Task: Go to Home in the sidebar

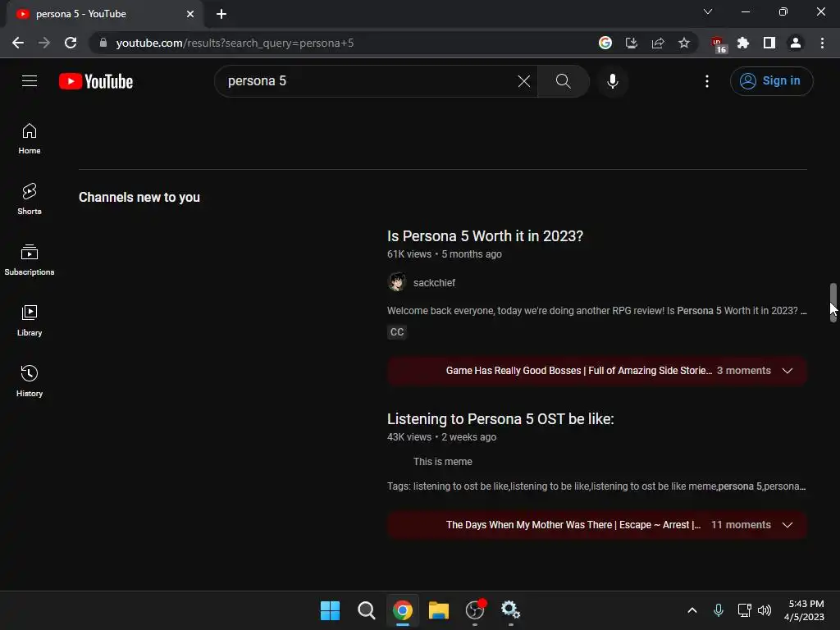Action: 30,139
